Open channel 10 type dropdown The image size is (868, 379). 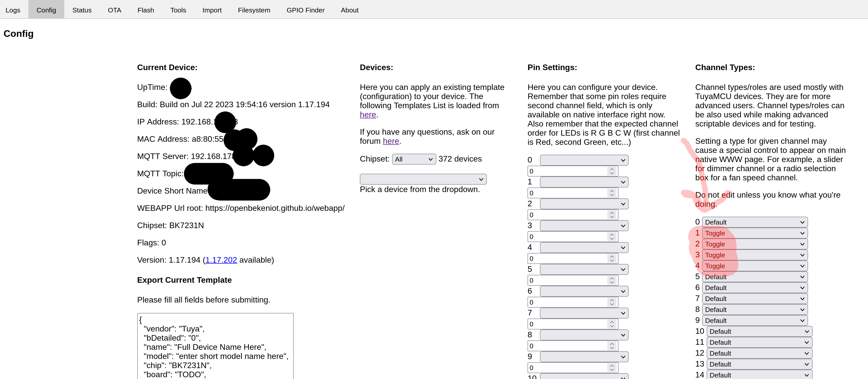coord(759,331)
